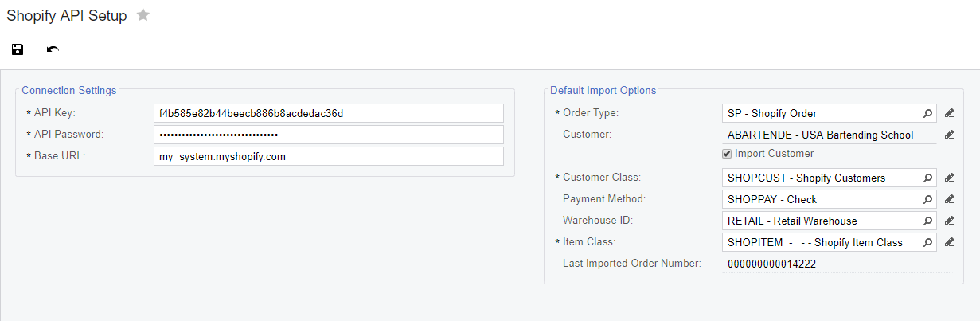Mark Shopify API Setup as favorite star

[x=143, y=15]
